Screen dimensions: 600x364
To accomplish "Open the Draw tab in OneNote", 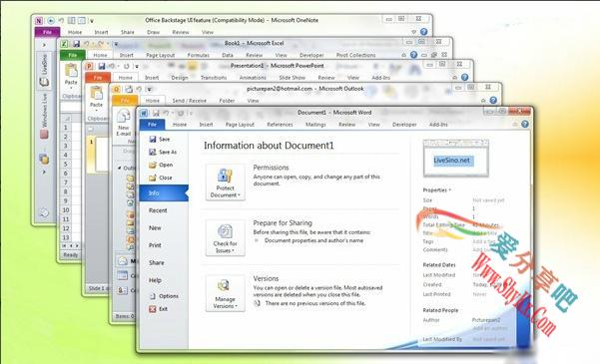I will click(153, 33).
